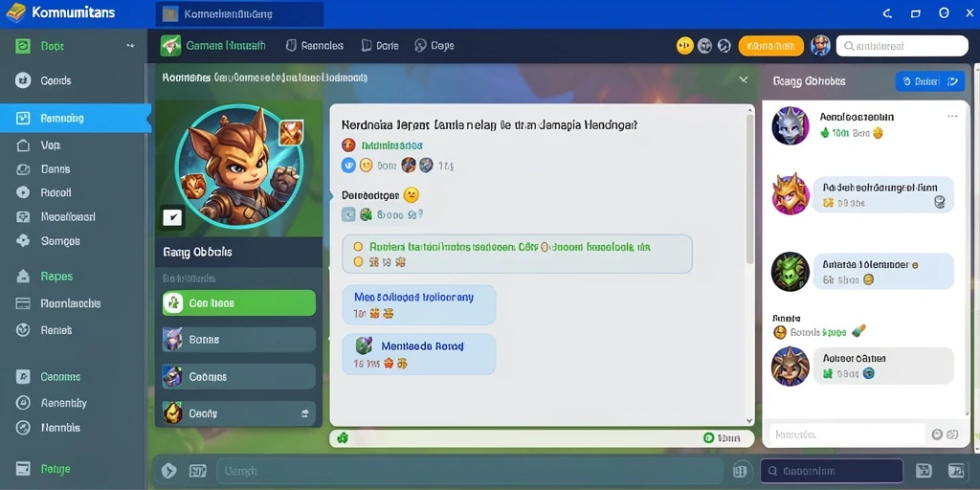The width and height of the screenshot is (980, 490).
Task: Click the green shield icon on Mentlaede Rorad
Action: pyautogui.click(x=364, y=345)
